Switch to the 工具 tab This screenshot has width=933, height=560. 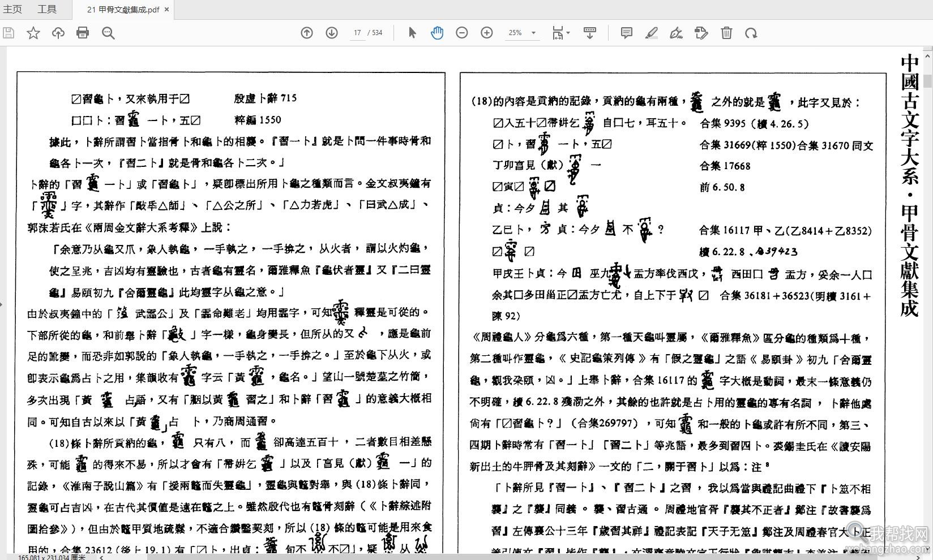pyautogui.click(x=47, y=9)
